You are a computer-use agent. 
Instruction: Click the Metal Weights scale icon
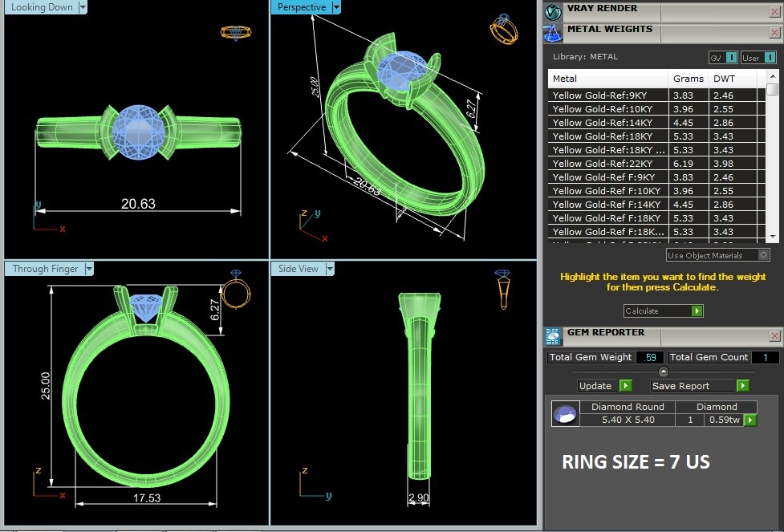pos(553,32)
